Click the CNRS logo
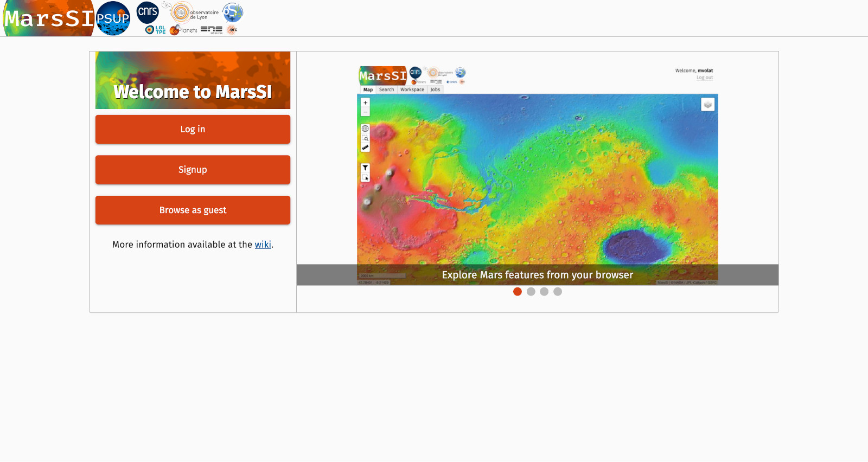 click(x=148, y=12)
